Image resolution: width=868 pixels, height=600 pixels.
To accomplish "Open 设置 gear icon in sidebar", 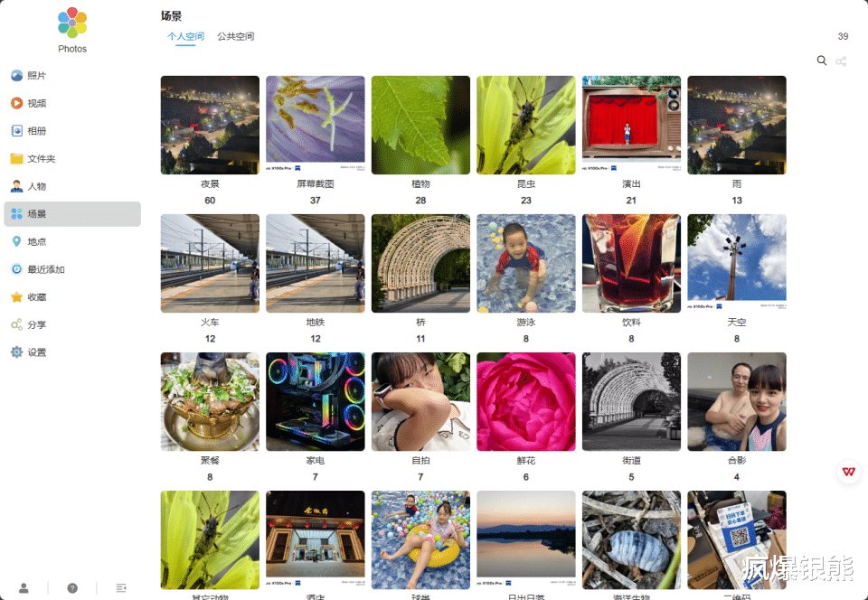I will pos(16,352).
